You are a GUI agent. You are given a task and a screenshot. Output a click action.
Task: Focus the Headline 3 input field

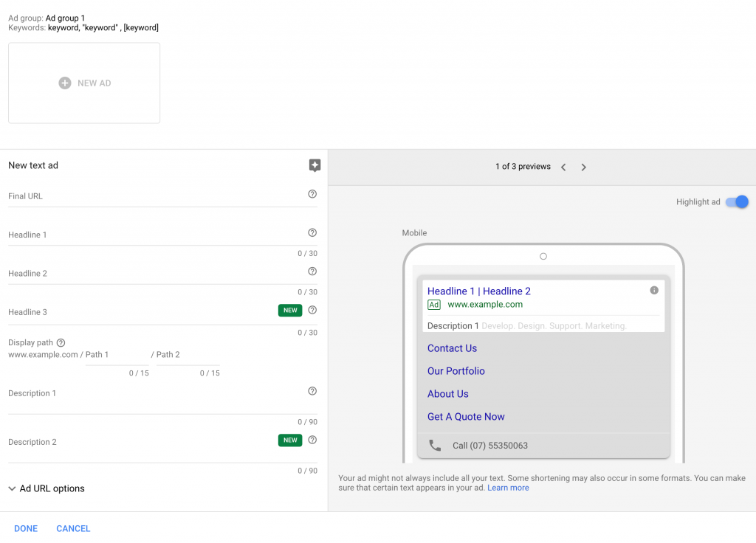click(x=162, y=313)
